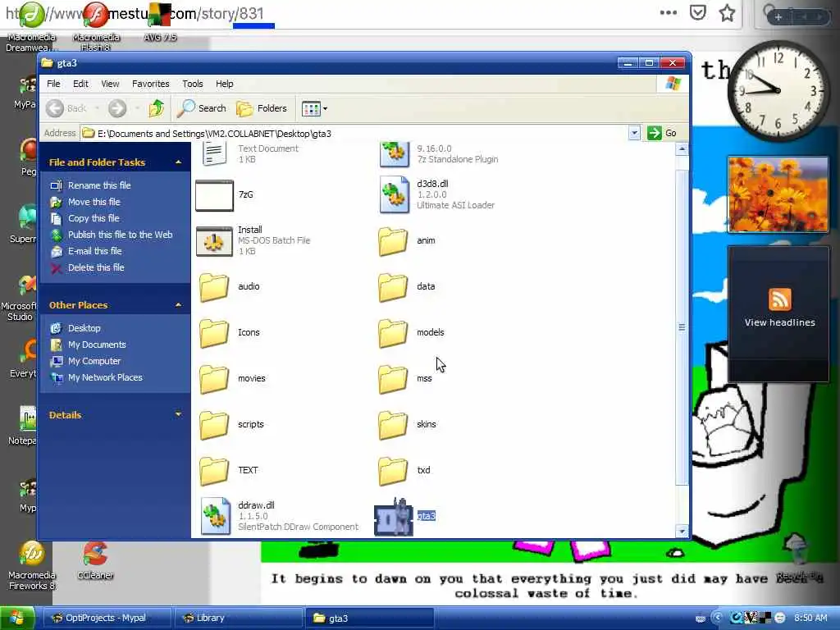Select the 7zG application icon
The height and width of the screenshot is (630, 840).
pos(214,195)
